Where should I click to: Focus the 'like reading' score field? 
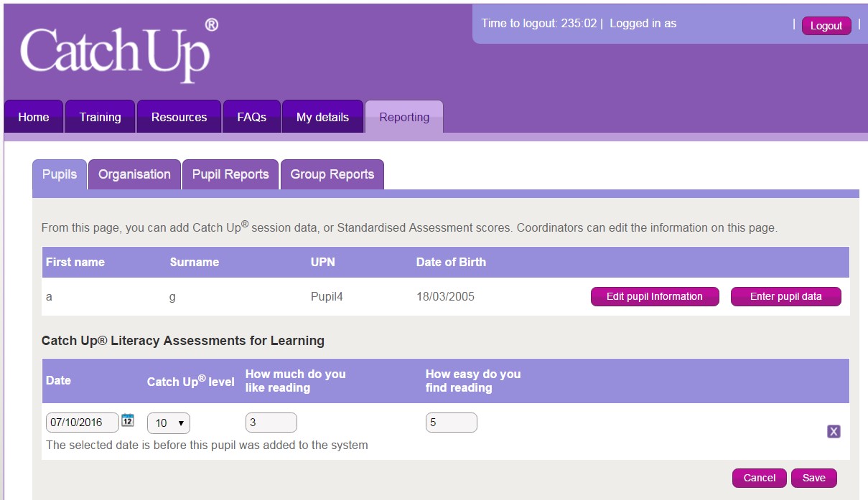tap(271, 423)
